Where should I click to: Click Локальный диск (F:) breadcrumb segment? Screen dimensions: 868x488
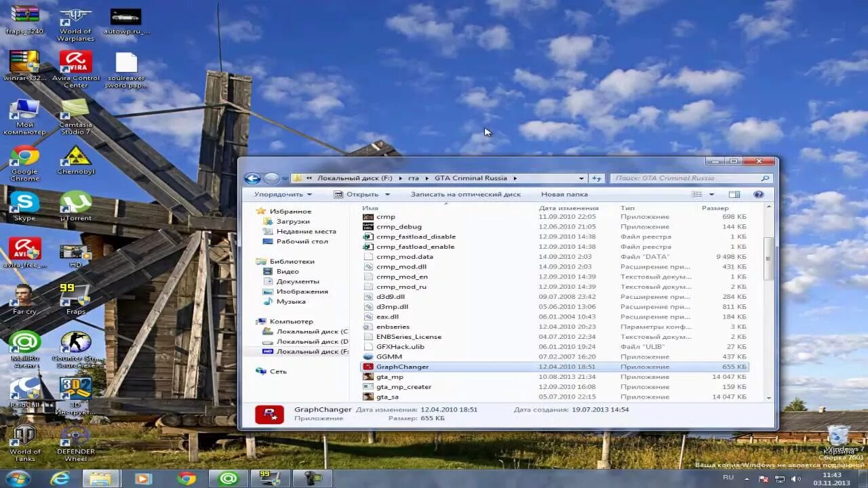point(355,178)
